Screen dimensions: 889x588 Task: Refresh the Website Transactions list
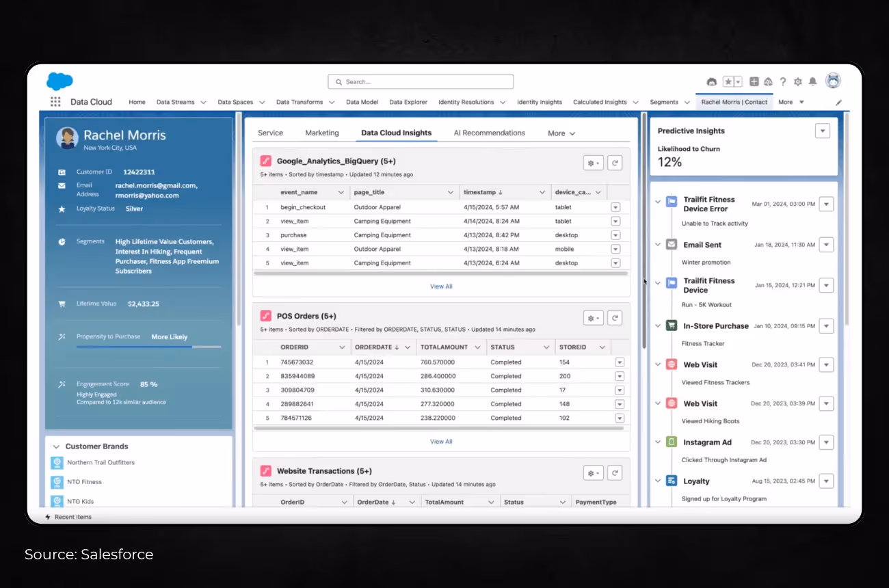click(615, 472)
